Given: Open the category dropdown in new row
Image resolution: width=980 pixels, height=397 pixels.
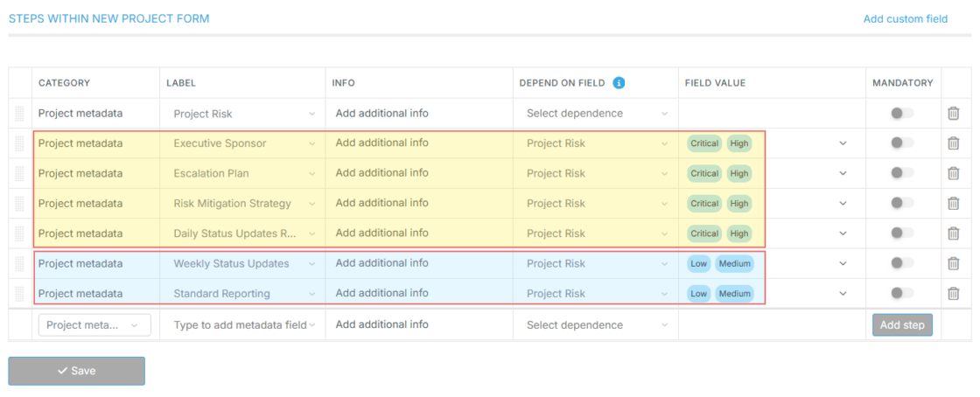Looking at the screenshot, I should 94,325.
